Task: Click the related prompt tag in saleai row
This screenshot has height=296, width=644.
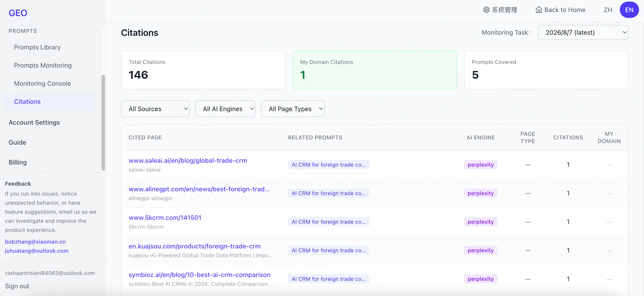Action: click(329, 165)
